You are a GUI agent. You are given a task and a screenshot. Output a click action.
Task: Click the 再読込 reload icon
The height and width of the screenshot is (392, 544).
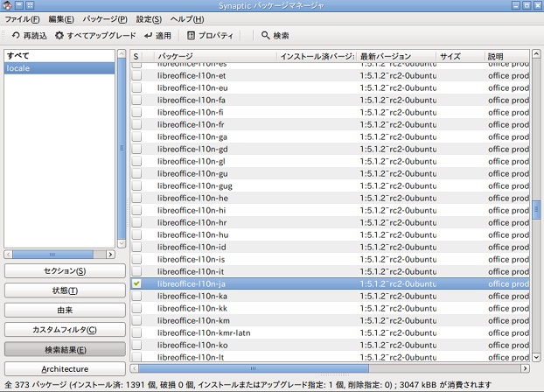point(15,36)
